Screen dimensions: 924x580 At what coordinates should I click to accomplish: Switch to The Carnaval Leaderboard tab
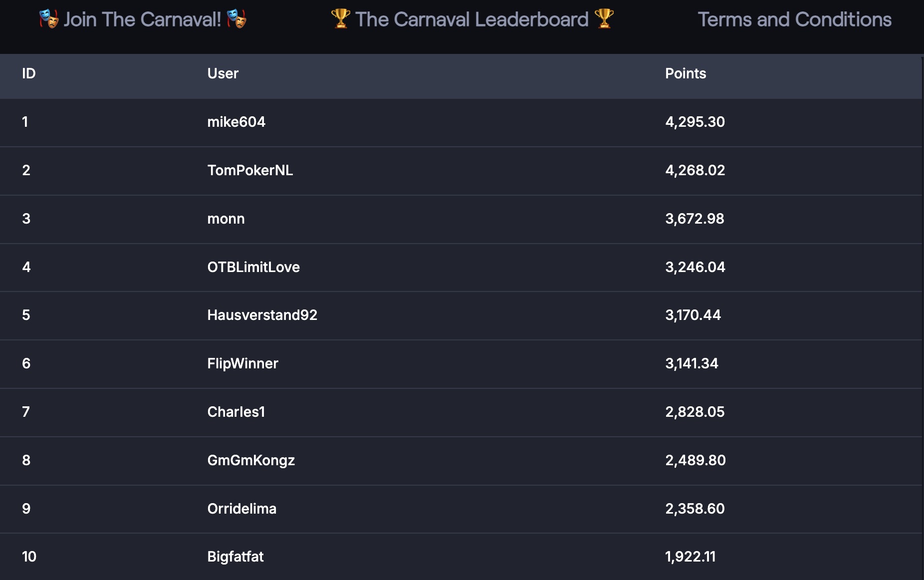tap(471, 19)
